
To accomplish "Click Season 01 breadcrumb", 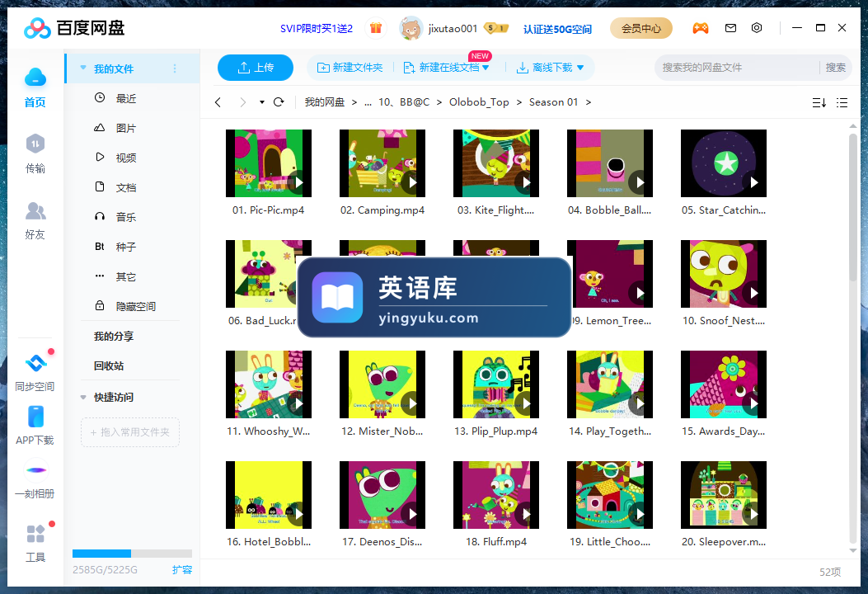I will pos(553,102).
